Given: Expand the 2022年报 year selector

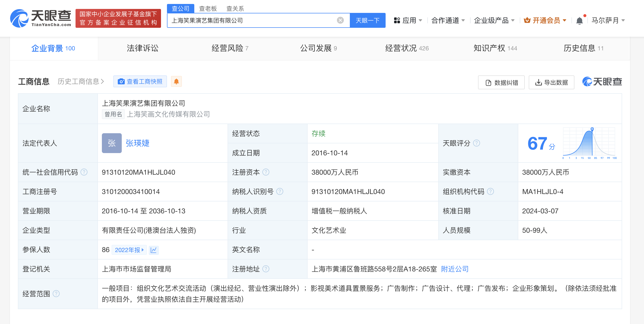Looking at the screenshot, I should pyautogui.click(x=129, y=250).
